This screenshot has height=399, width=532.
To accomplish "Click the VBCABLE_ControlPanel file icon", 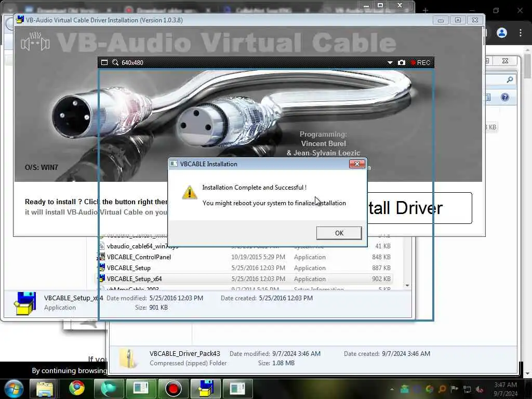I will click(x=102, y=257).
